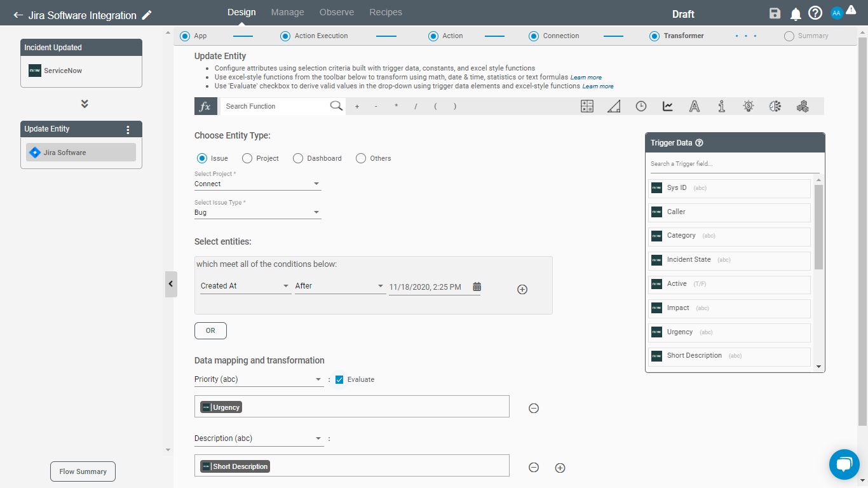
Task: Click the Search Function field
Action: tap(275, 106)
